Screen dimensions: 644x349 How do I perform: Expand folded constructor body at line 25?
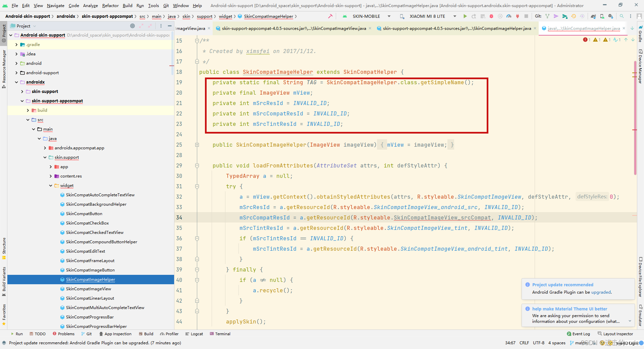[x=197, y=145]
